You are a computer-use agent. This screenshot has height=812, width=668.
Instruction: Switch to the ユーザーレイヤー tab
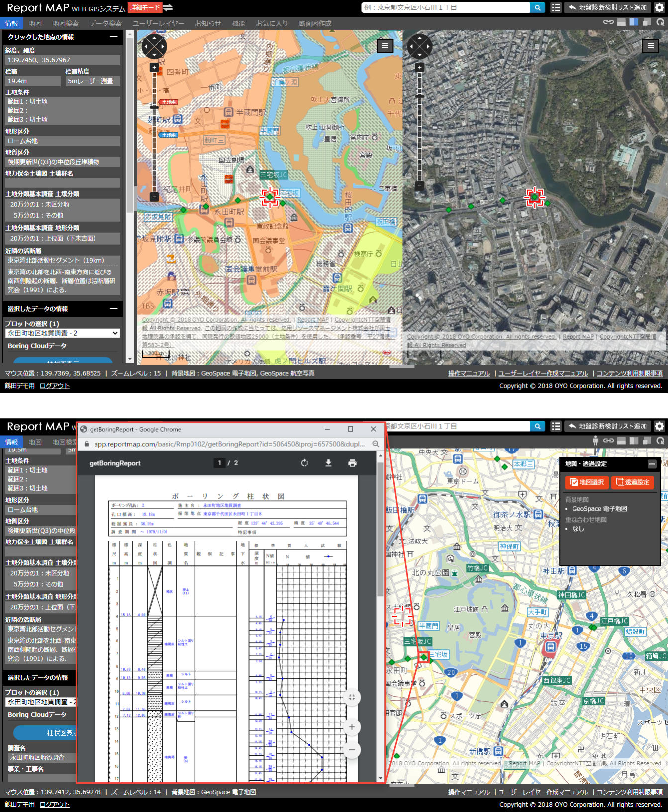158,23
